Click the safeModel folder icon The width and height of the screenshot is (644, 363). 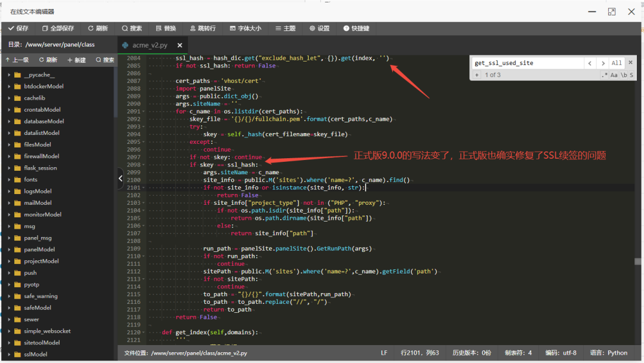pos(17,308)
